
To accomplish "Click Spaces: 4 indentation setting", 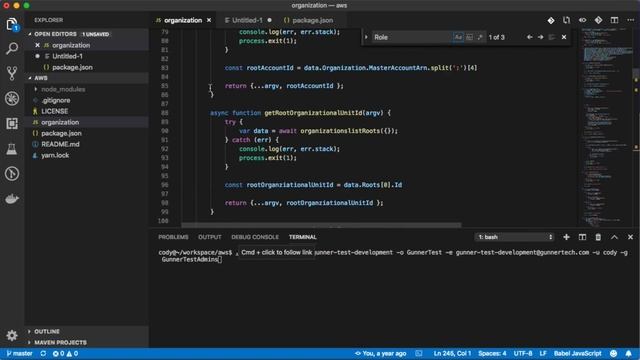I will tap(492, 353).
